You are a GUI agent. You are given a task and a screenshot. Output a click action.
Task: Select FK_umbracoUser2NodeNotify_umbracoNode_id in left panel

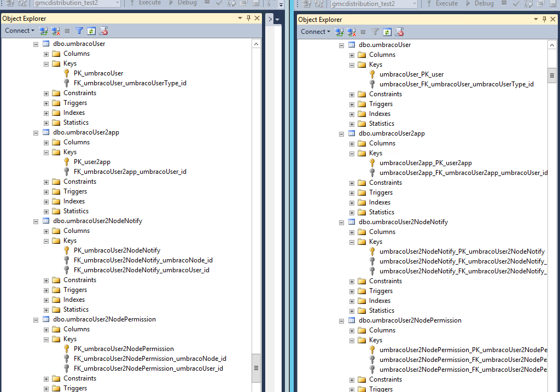pyautogui.click(x=143, y=260)
